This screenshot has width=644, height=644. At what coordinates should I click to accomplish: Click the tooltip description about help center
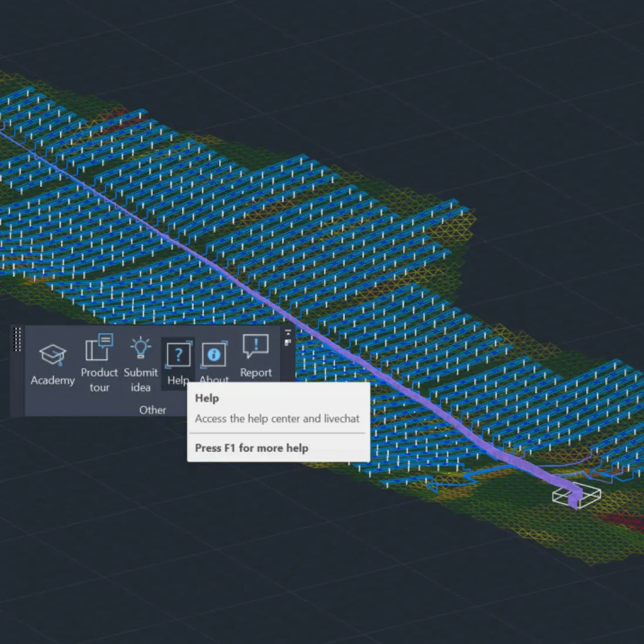(x=277, y=419)
